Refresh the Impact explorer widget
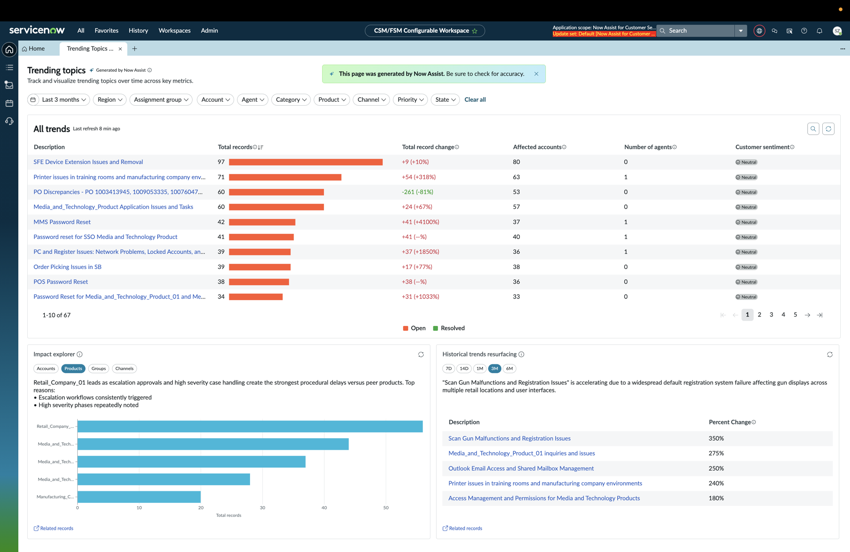The width and height of the screenshot is (850, 552). [x=421, y=354]
